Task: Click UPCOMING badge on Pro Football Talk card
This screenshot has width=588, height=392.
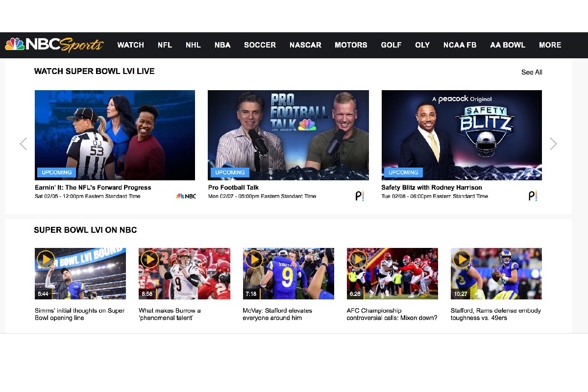Action: click(x=230, y=172)
